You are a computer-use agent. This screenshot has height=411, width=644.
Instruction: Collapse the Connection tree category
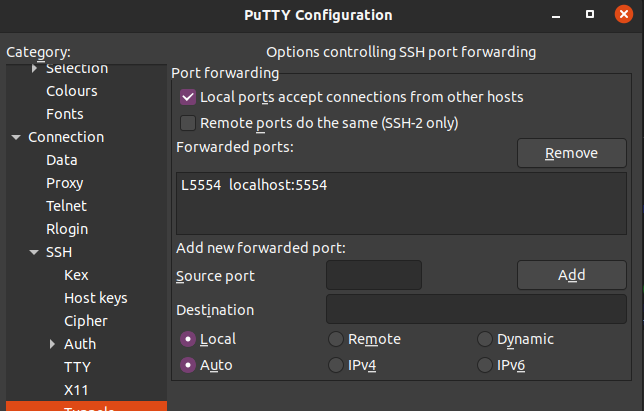pos(16,137)
